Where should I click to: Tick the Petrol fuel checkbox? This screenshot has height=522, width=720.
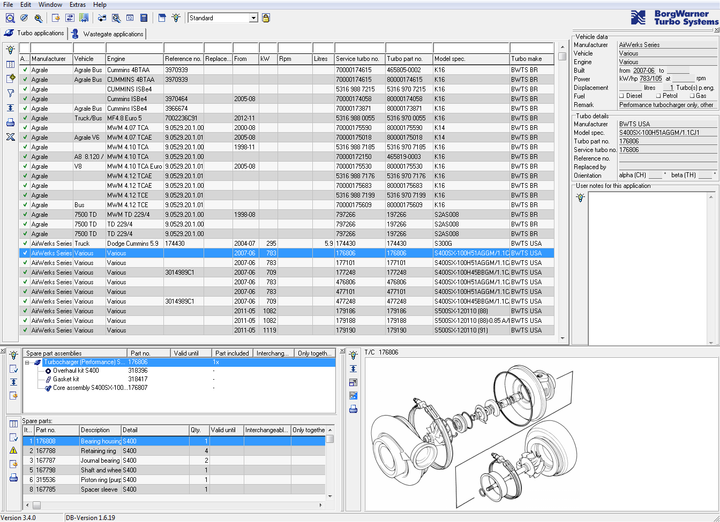point(658,96)
